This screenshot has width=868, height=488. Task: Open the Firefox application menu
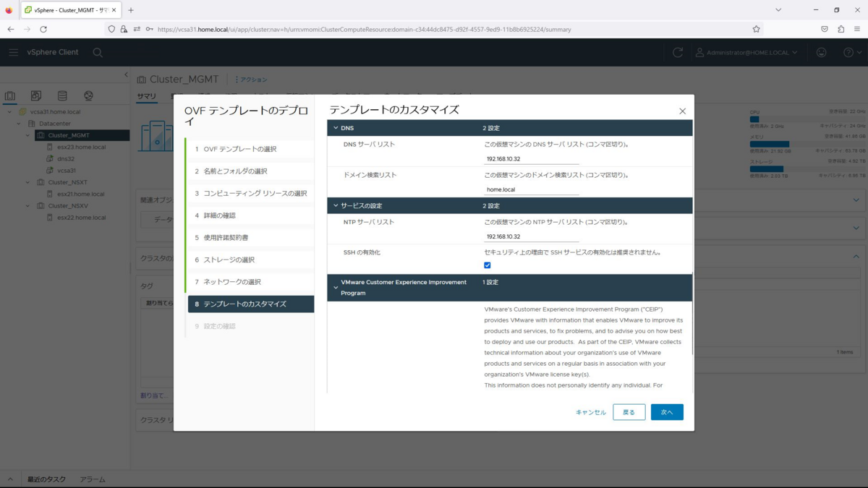point(857,29)
